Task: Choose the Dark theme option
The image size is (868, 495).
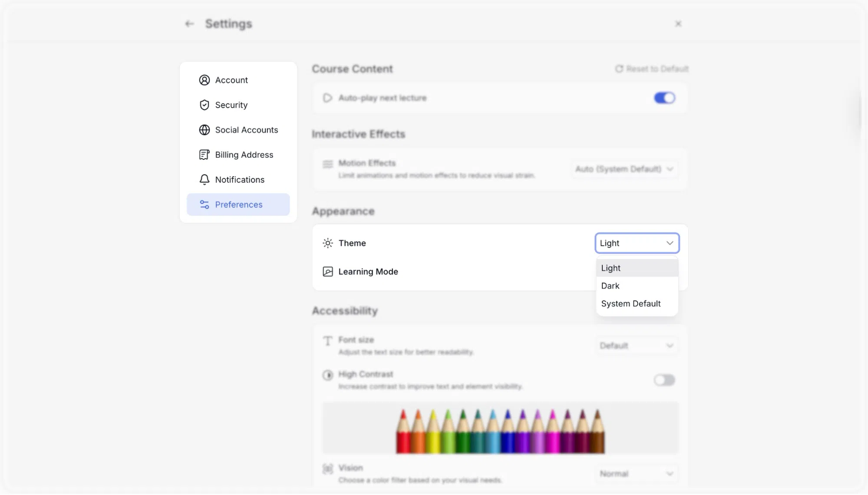Action: click(637, 286)
